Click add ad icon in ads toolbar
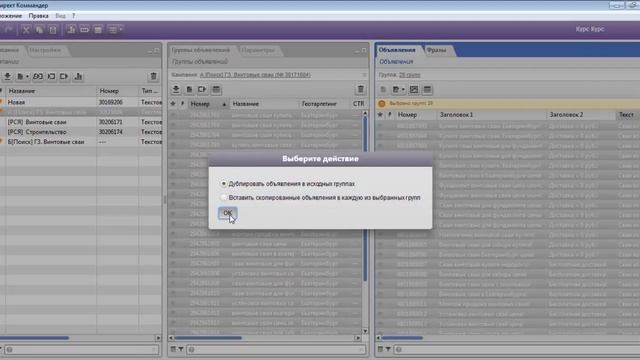The width and height of the screenshot is (640, 360). [383, 89]
